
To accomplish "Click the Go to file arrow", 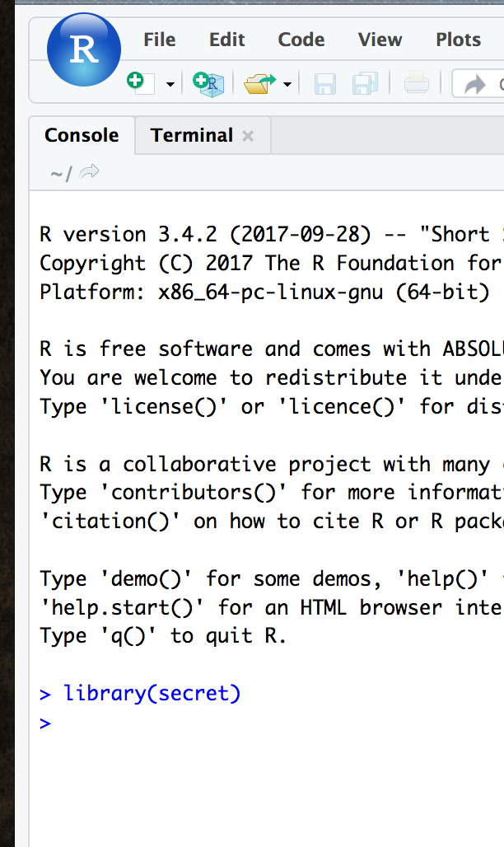I will pyautogui.click(x=475, y=84).
